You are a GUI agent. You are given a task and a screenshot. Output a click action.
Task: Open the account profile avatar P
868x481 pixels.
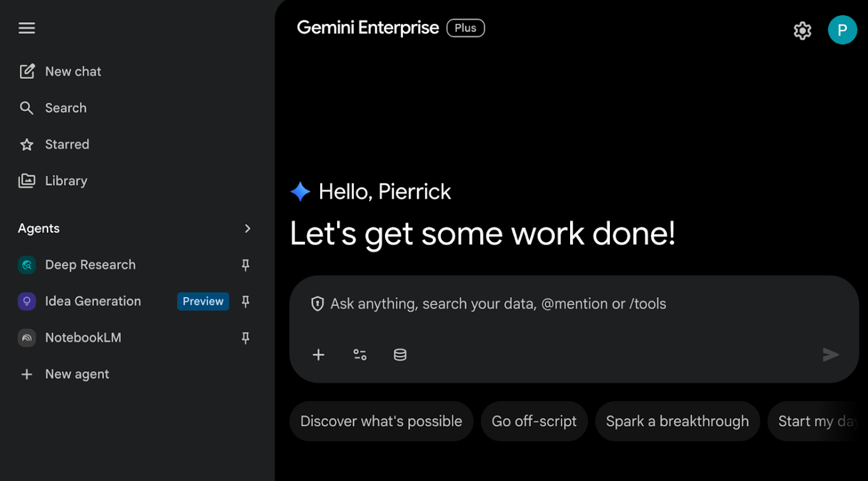(842, 30)
